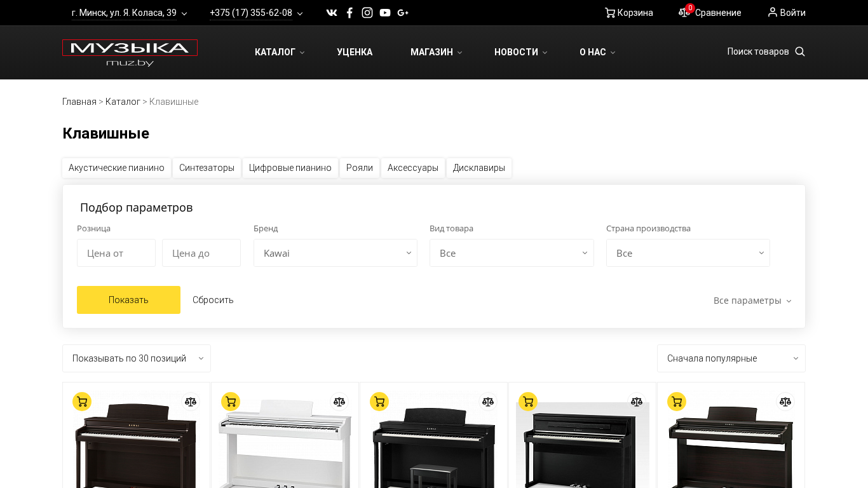Open the VK social page icon
The height and width of the screenshot is (488, 868).
[x=332, y=13]
